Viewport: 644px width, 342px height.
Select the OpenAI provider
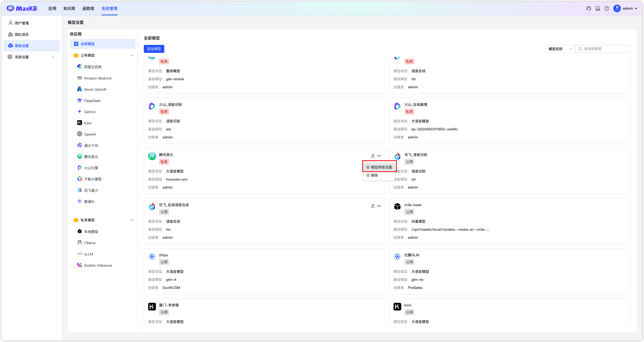pos(90,134)
